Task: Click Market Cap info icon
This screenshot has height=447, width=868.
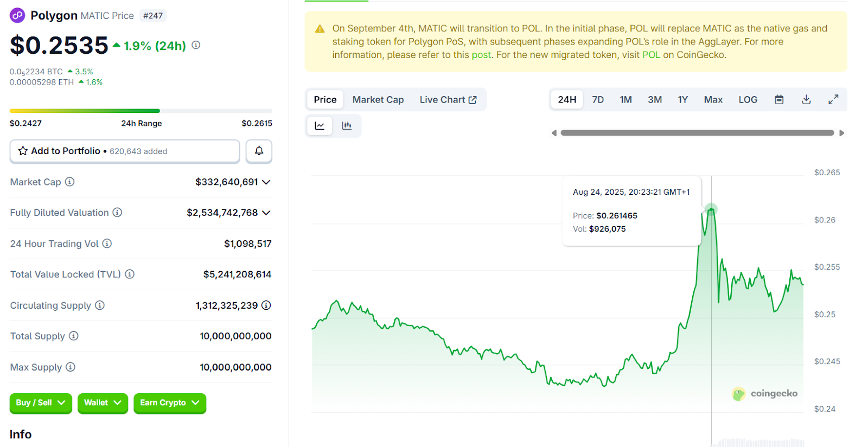Action: [x=70, y=182]
